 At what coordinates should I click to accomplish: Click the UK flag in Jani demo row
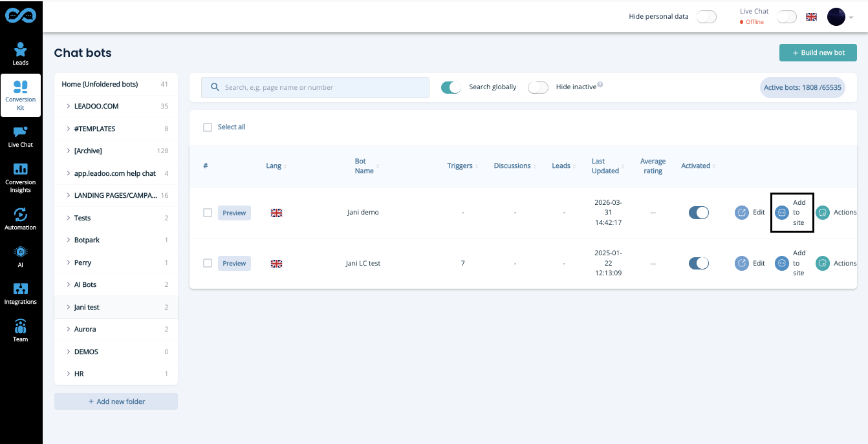276,213
